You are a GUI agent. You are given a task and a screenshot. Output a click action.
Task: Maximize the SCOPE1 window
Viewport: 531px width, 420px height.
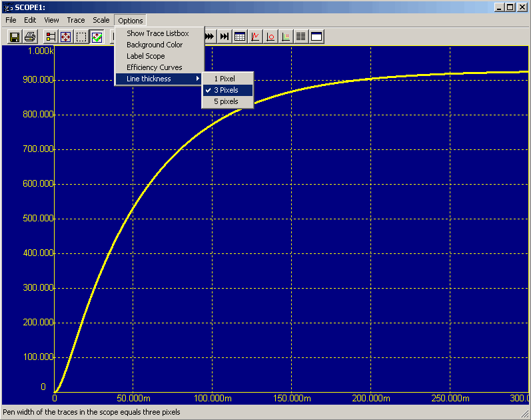tap(510, 7)
